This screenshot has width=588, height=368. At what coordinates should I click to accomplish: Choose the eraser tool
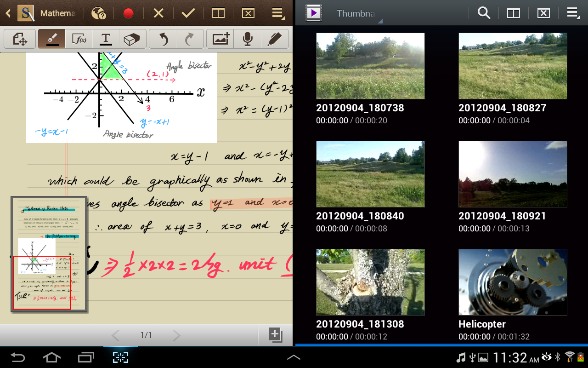click(132, 39)
